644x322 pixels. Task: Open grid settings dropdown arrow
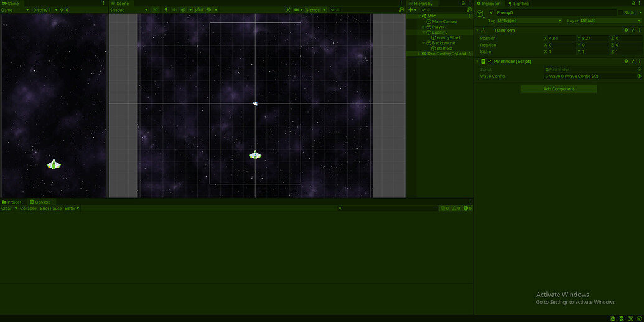[x=216, y=10]
